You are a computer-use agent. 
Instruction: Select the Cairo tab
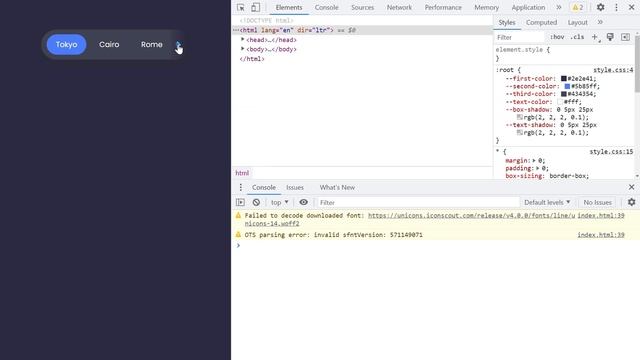coord(109,44)
